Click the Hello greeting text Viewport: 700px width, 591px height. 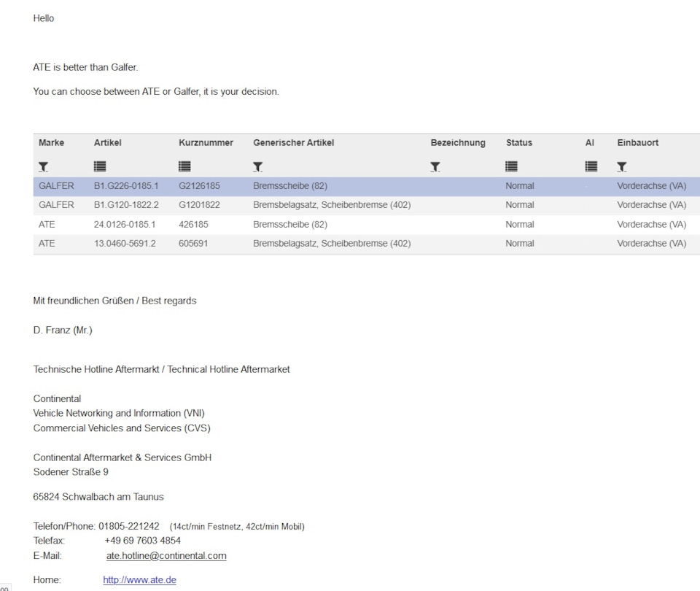[43, 18]
